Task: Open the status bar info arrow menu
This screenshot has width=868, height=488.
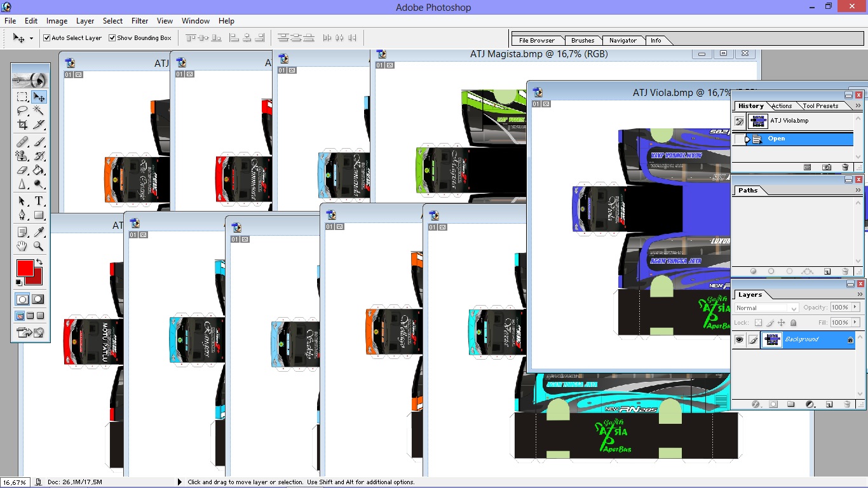Action: coord(180,482)
